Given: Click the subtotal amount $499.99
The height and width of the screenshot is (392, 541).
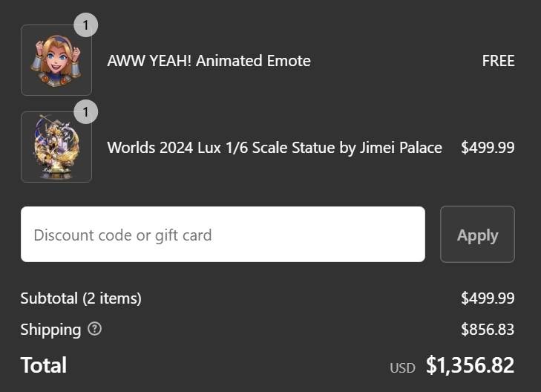Looking at the screenshot, I should pos(488,298).
